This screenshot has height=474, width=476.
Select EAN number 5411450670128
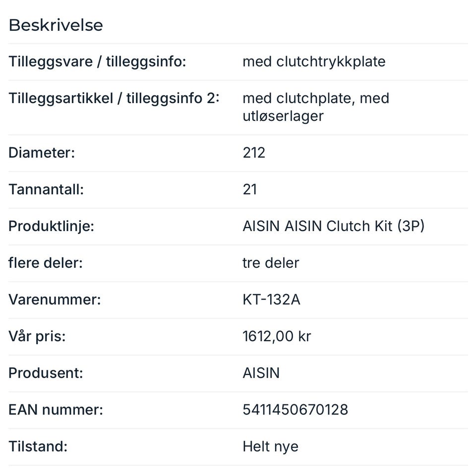295,410
